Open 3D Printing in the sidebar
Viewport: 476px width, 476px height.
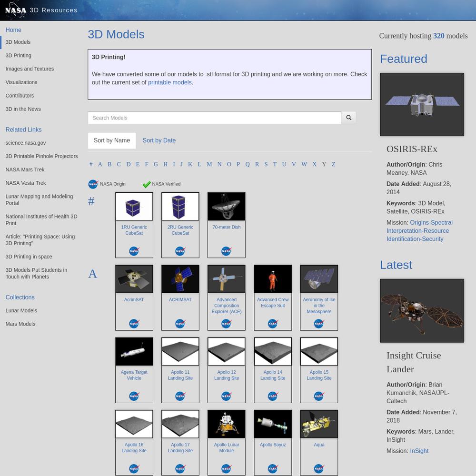coord(18,56)
